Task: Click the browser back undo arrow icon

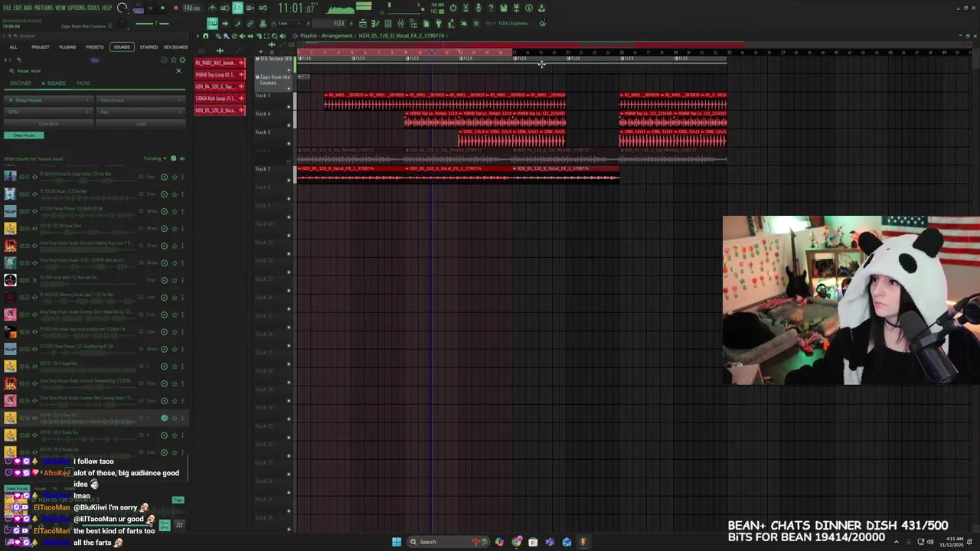Action: pos(18,60)
